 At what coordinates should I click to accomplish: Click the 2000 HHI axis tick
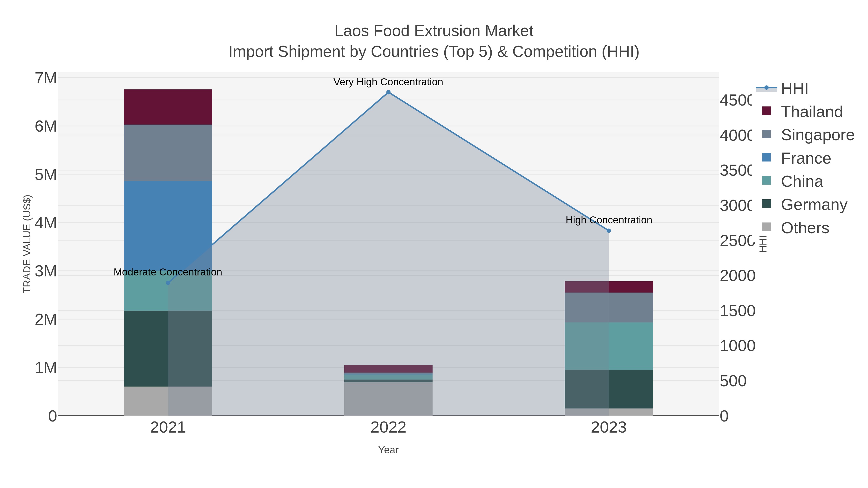tap(738, 276)
